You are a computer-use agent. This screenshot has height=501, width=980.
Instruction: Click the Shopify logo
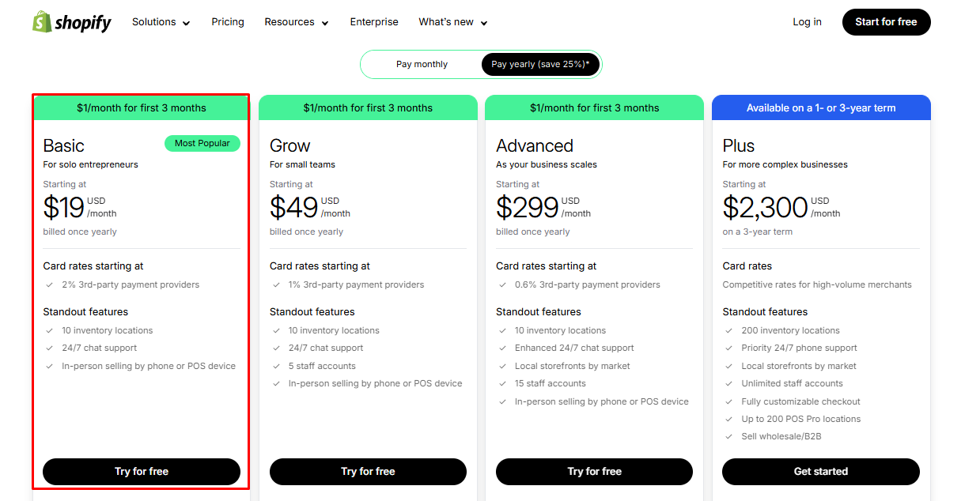tap(71, 21)
